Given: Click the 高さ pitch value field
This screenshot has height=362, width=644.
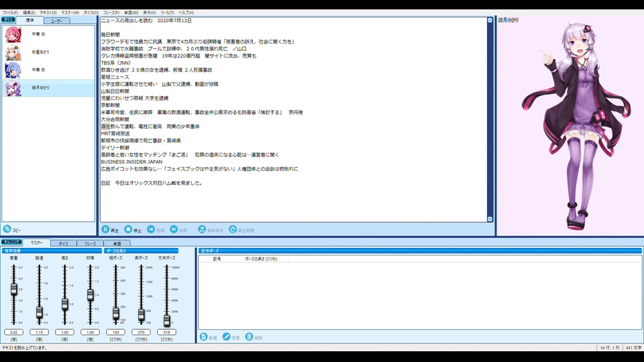Looking at the screenshot, I should click(x=65, y=332).
